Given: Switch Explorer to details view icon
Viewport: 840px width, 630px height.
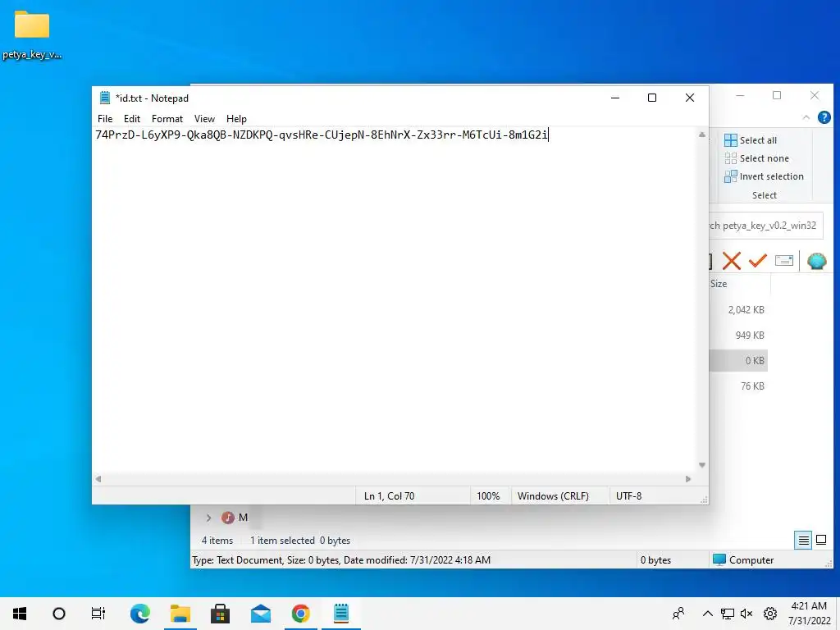Looking at the screenshot, I should [804, 540].
